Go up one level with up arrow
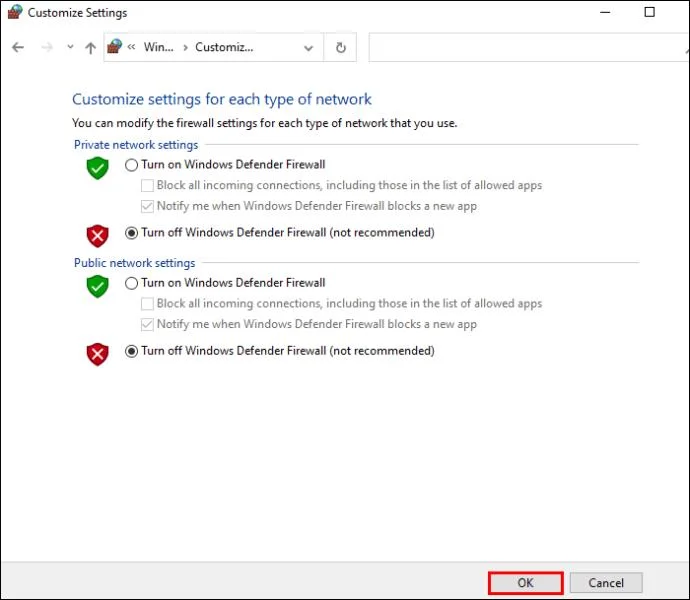Screen dimensions: 690x600 pyautogui.click(x=91, y=48)
